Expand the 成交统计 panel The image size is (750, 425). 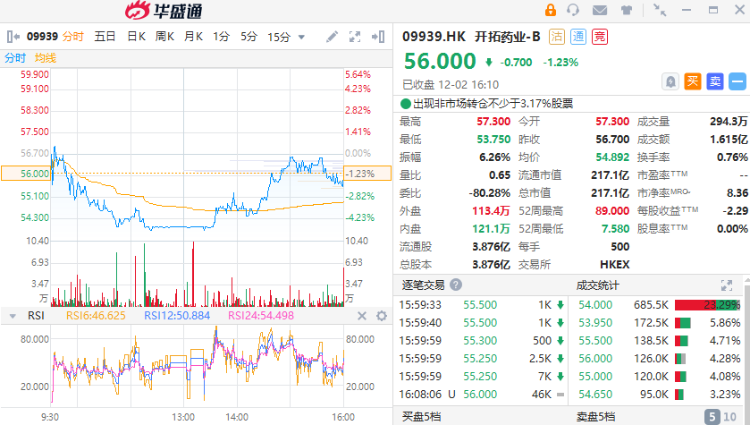click(x=727, y=285)
